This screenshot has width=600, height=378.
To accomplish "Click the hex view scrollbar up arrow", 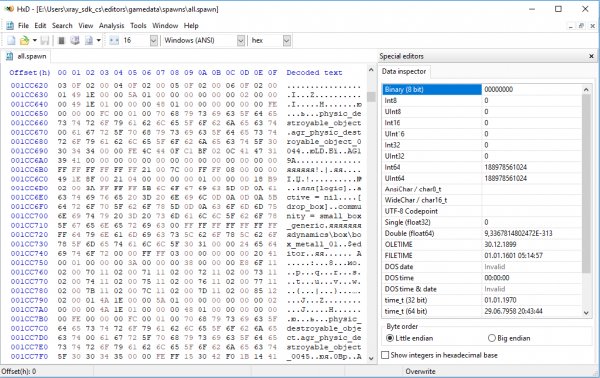I will click(x=371, y=70).
